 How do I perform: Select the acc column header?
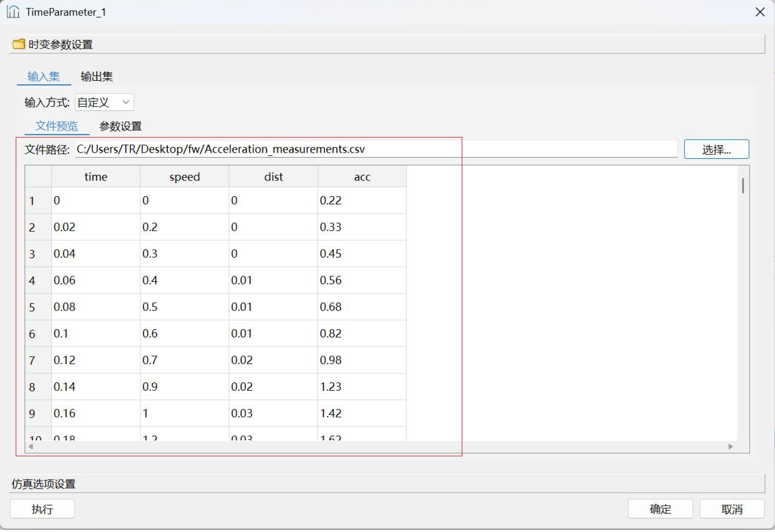[362, 177]
